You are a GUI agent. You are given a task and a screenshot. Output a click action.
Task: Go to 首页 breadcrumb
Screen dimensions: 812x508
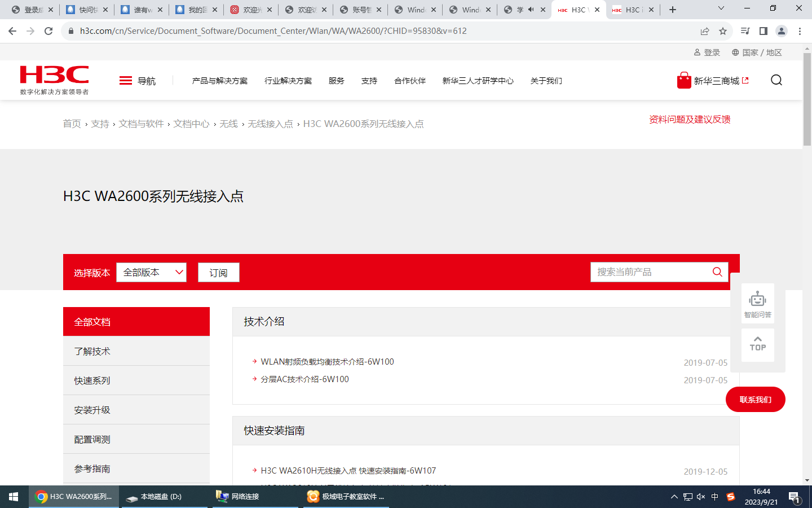(x=72, y=124)
